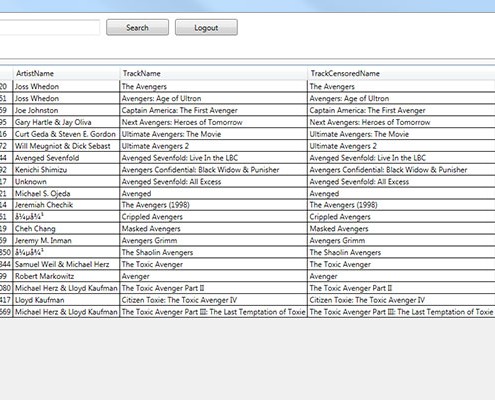Viewport: 495px width, 400px height.
Task: Select the TrackName cell 'The Avengers'
Action: [213, 86]
